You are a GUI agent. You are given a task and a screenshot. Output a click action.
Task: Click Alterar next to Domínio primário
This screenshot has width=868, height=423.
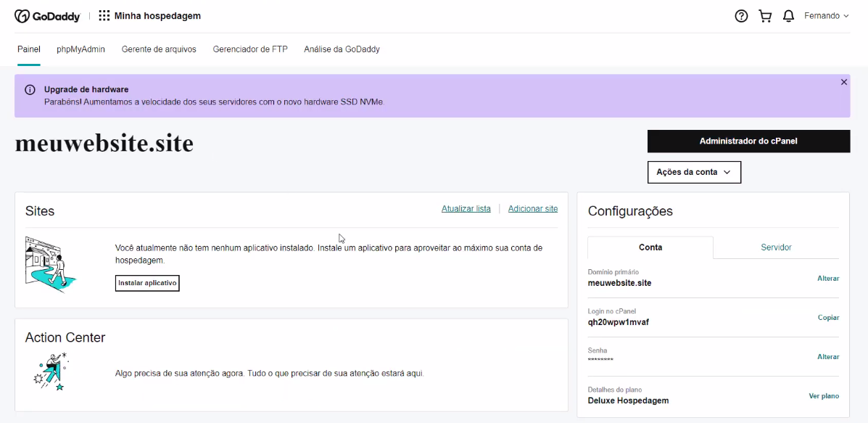pos(828,279)
